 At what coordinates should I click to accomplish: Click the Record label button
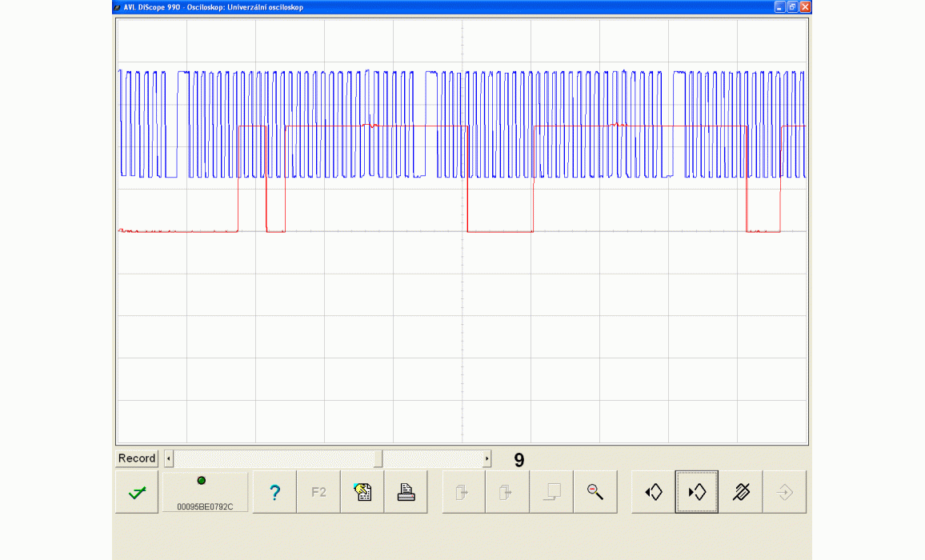pos(137,458)
